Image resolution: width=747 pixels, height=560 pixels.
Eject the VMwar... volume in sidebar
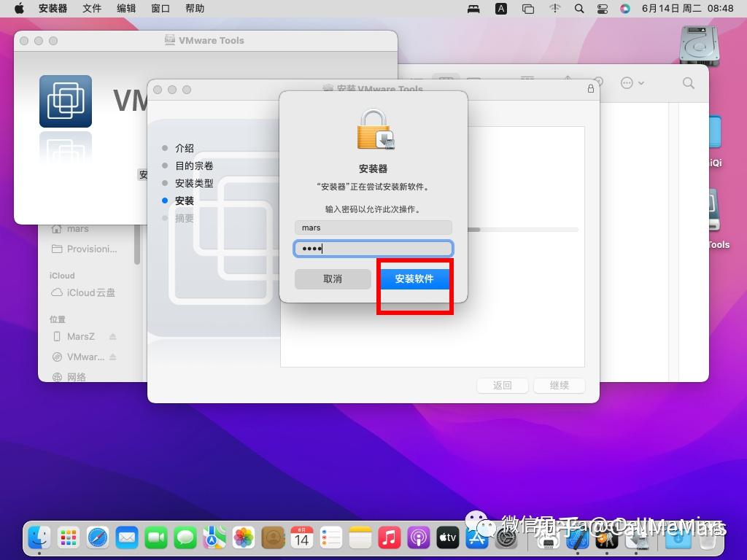click(113, 357)
